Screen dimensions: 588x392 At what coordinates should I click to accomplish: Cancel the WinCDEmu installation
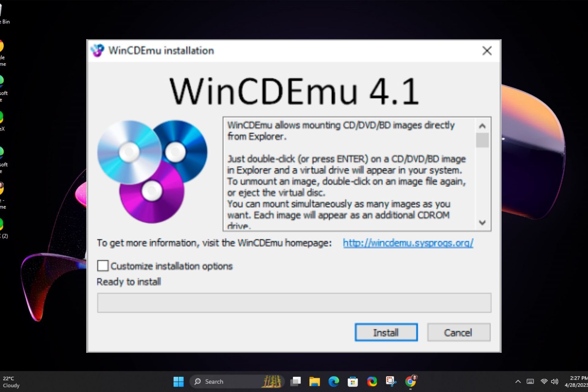coord(458,332)
